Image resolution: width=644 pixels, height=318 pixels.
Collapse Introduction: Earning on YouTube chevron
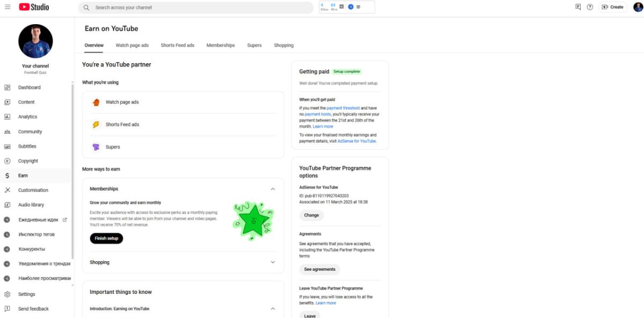(x=273, y=309)
